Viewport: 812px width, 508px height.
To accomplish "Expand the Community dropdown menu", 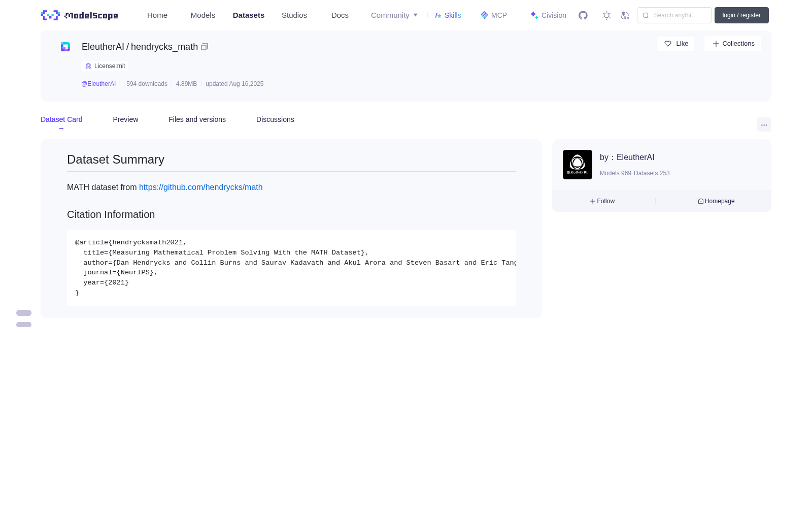I will (x=394, y=15).
